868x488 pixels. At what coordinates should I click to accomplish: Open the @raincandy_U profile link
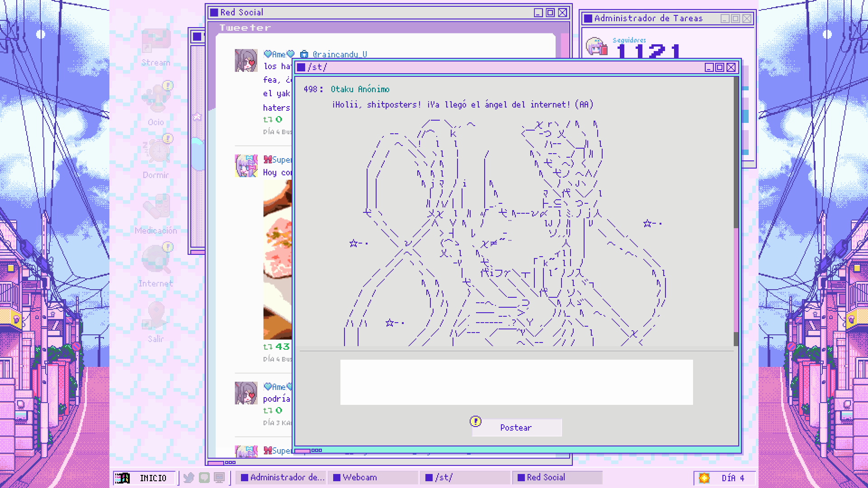pos(340,54)
